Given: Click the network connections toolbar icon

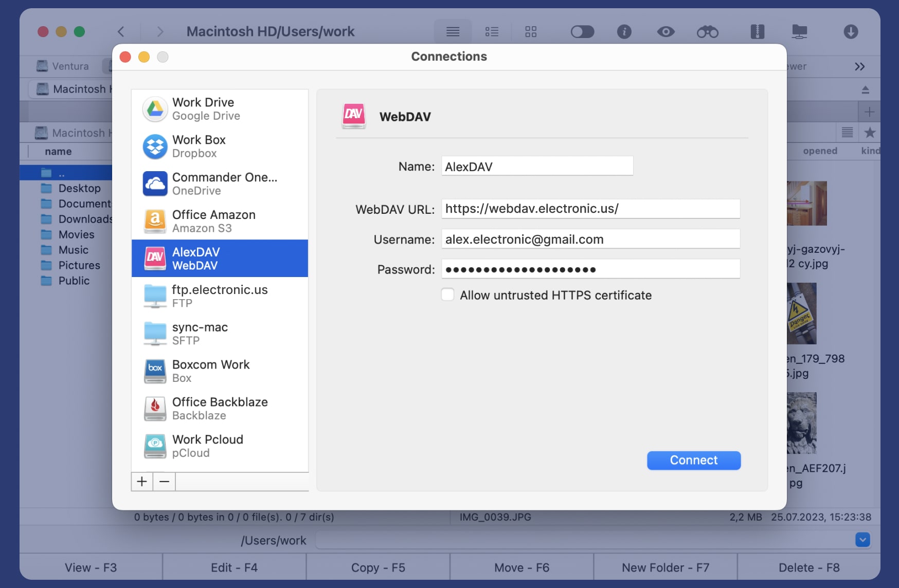Looking at the screenshot, I should tap(799, 31).
